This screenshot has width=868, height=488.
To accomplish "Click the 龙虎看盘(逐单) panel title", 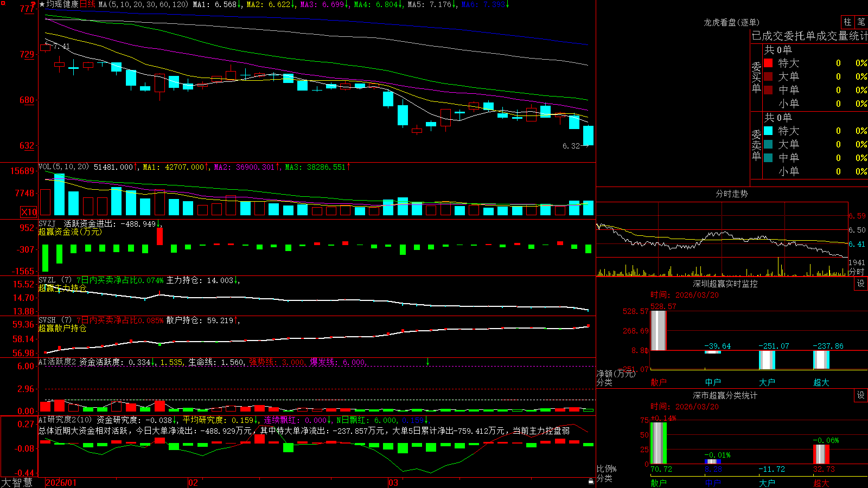I will click(x=731, y=22).
